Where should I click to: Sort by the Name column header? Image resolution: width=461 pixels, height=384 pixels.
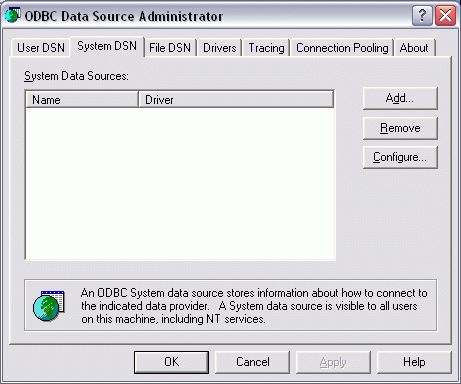82,100
